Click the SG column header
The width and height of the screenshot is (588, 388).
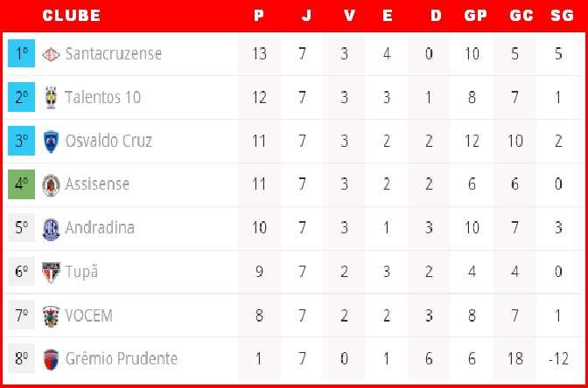point(562,16)
